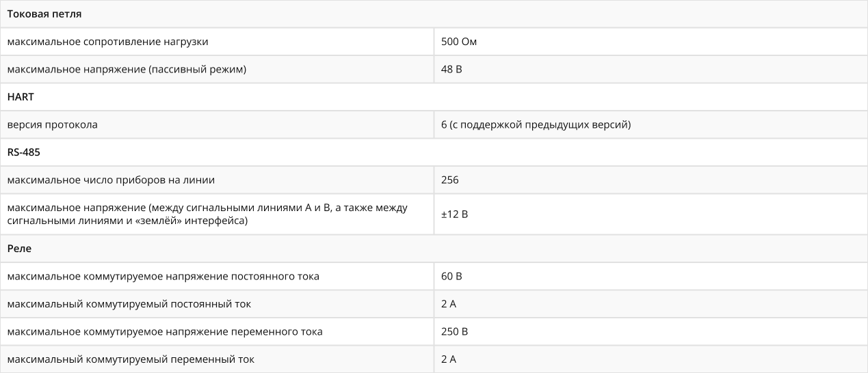The image size is (868, 373).
Task: Click the '±12 В' value cell
Action: [650, 215]
